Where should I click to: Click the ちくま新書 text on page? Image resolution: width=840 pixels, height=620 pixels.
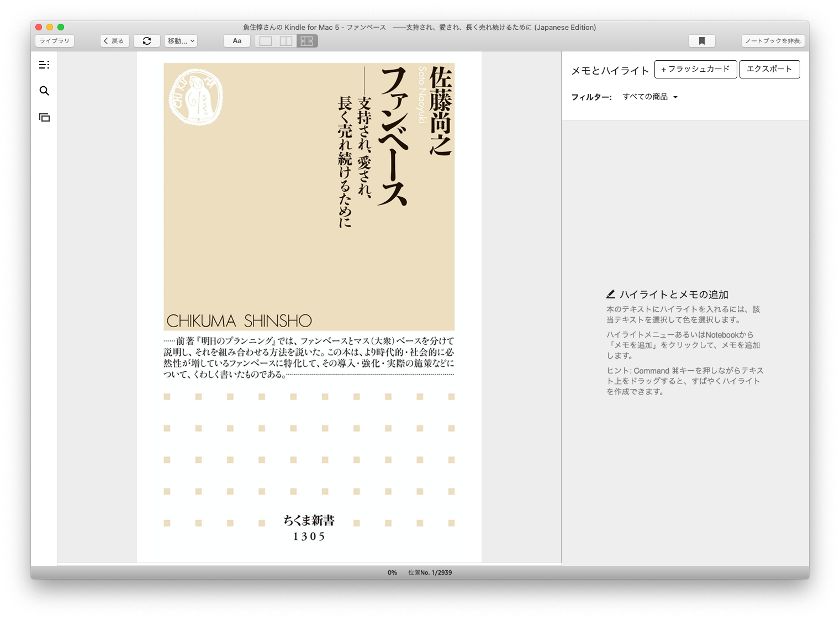[x=309, y=520]
